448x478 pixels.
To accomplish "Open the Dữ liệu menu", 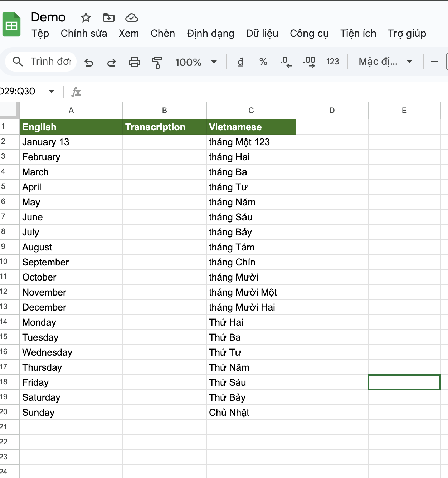I will click(262, 34).
